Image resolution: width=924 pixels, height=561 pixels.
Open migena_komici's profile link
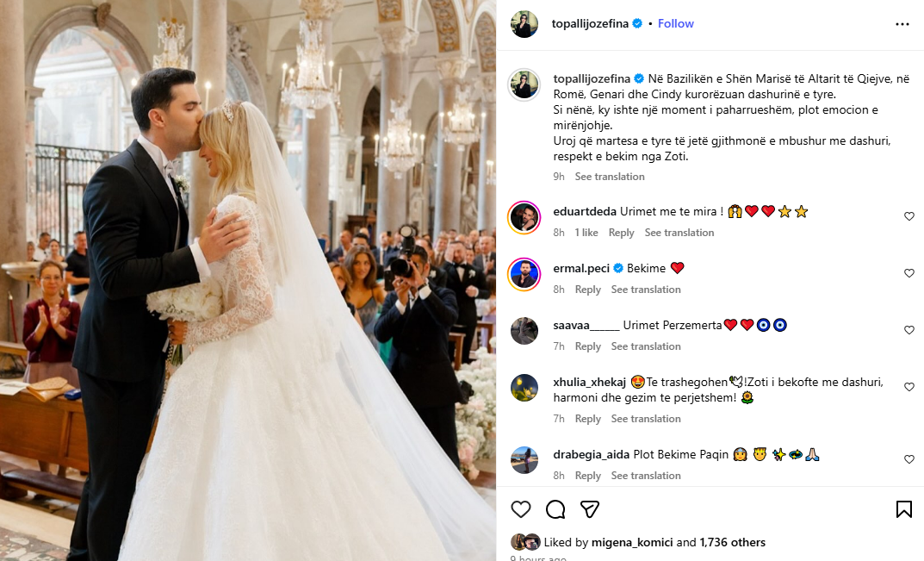(x=632, y=542)
